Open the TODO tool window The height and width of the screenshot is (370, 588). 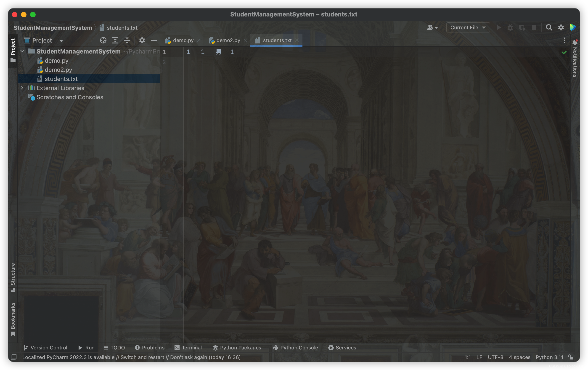pos(114,348)
